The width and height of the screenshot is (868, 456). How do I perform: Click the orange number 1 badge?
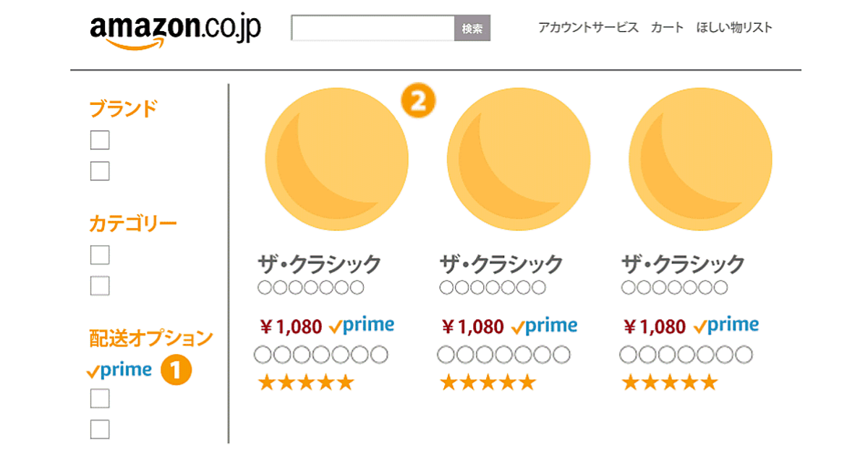point(176,369)
